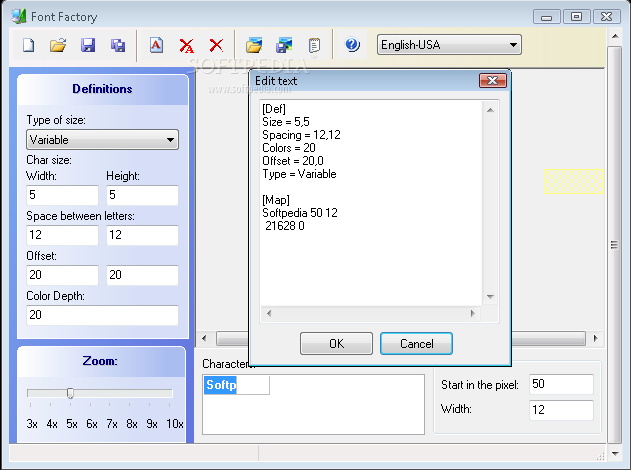This screenshot has height=470, width=631.
Task: Save using the floppy disk icon
Action: [88, 45]
